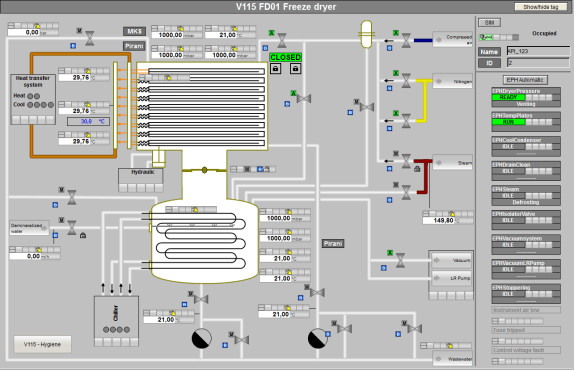Select the Steam supply valve icon
The height and width of the screenshot is (370, 574).
pyautogui.click(x=406, y=161)
